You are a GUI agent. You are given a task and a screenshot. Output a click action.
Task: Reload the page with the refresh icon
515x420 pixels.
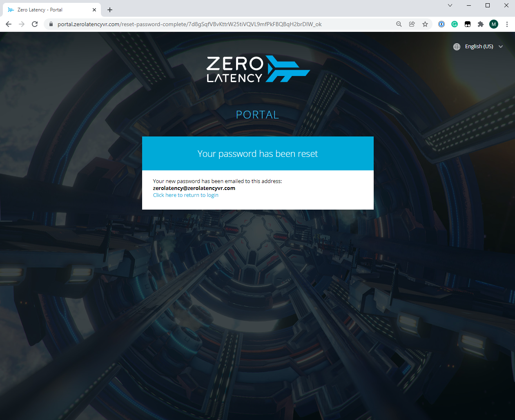click(x=35, y=24)
